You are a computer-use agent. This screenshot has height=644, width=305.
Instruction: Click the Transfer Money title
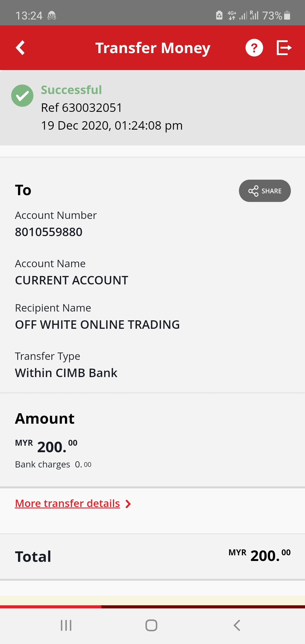153,48
